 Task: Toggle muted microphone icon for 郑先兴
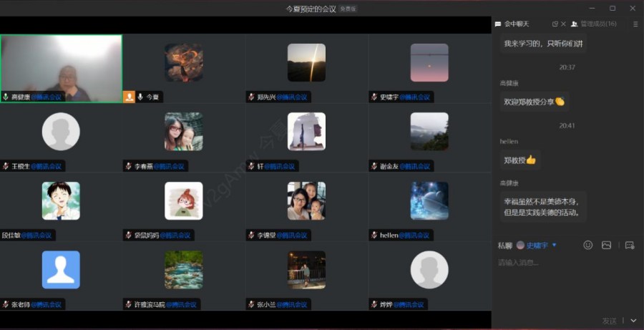pyautogui.click(x=252, y=97)
